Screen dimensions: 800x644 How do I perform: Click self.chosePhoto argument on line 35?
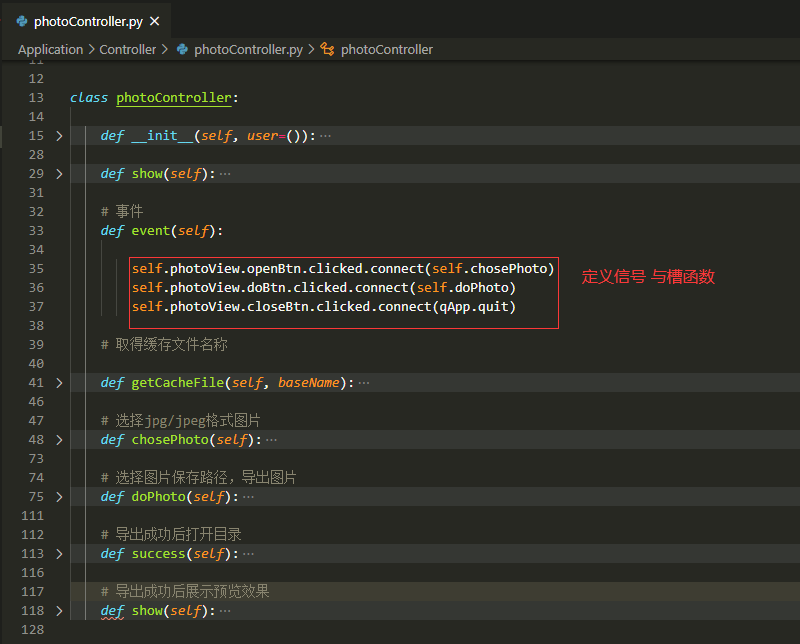tap(489, 269)
